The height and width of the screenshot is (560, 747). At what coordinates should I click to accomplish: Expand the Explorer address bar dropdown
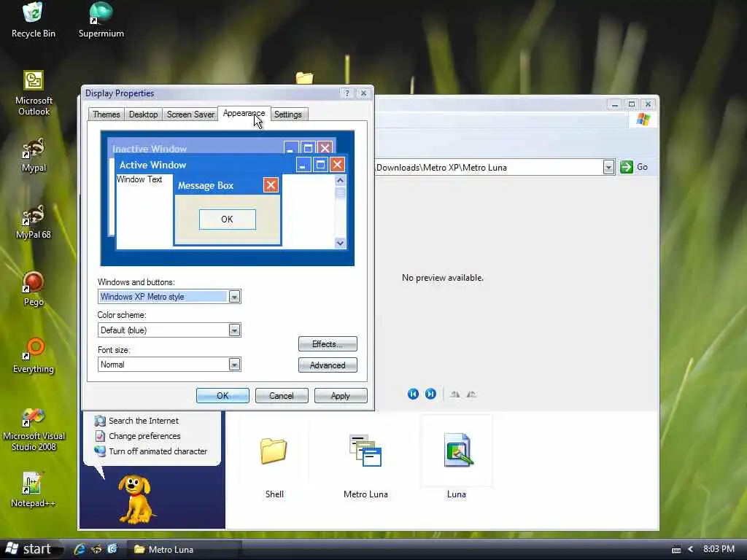click(608, 167)
